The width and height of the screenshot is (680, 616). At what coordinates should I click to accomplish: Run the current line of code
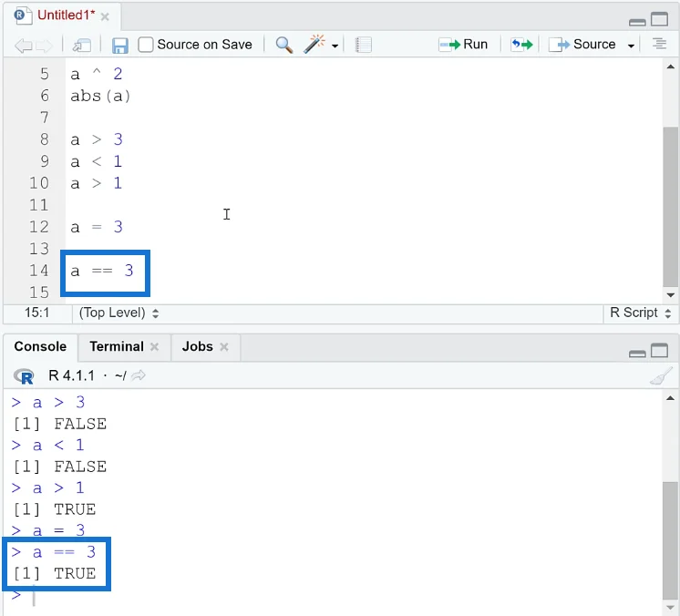(464, 45)
